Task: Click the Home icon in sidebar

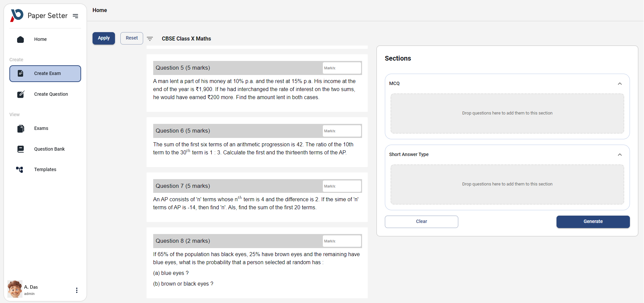Action: (20, 40)
